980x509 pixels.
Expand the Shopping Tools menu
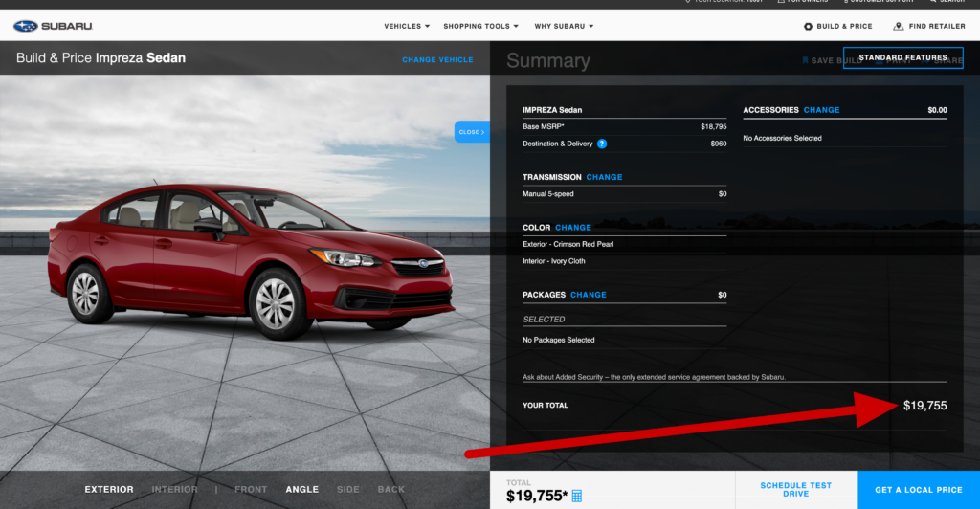coord(480,26)
